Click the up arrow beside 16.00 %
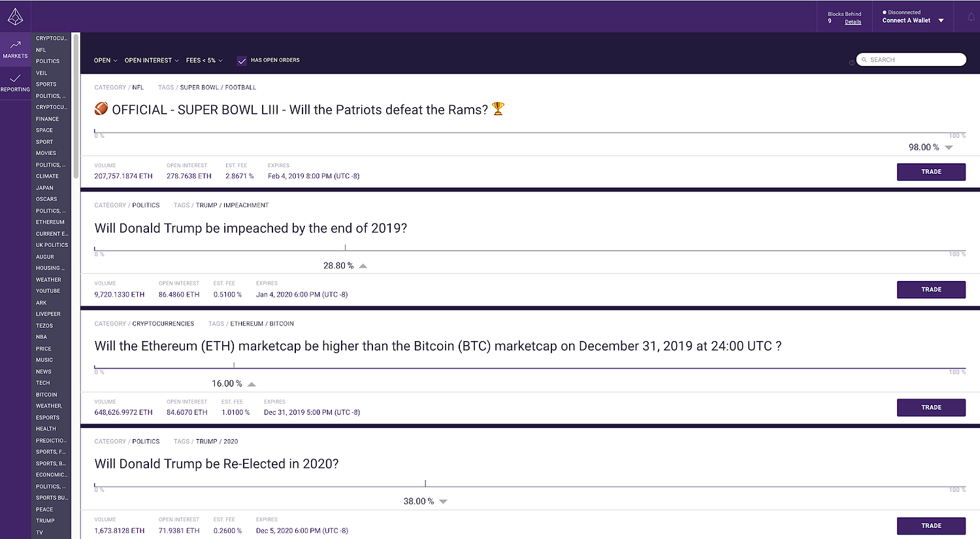980x539 pixels. (252, 384)
